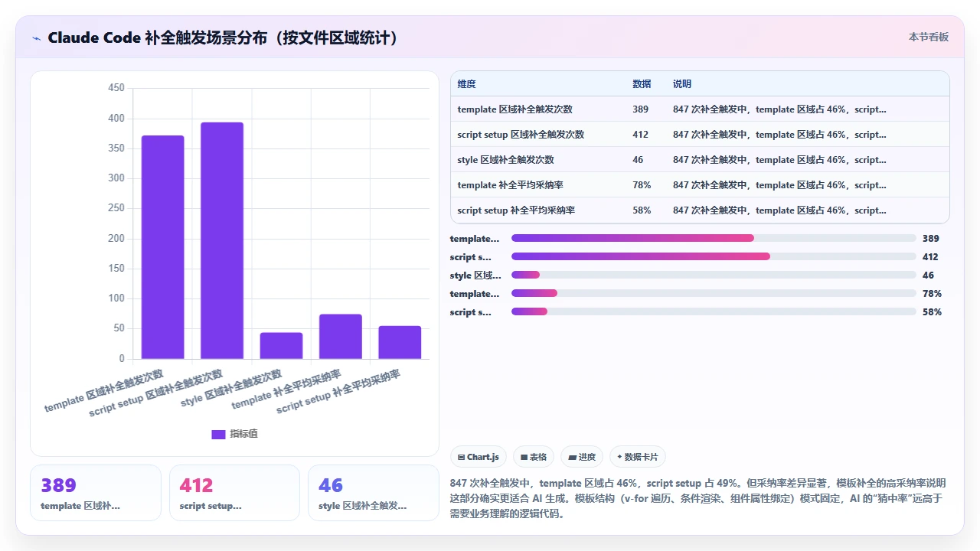Select the script setup 补全平均采纳率 table row
Image resolution: width=980 pixels, height=551 pixels.
(x=700, y=210)
